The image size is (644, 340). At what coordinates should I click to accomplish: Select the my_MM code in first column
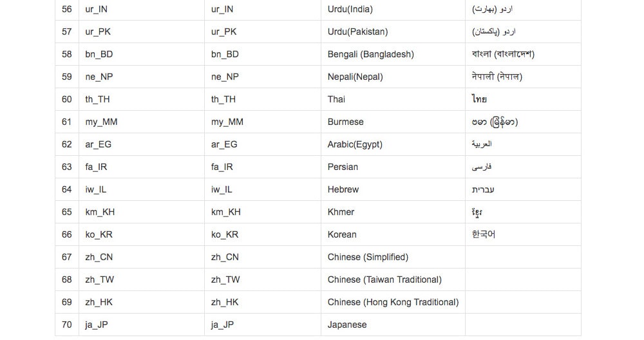click(x=101, y=122)
